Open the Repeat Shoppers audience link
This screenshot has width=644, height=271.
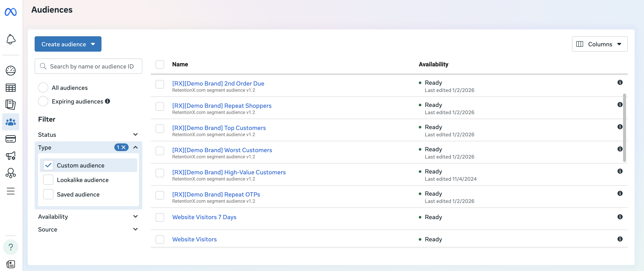pyautogui.click(x=222, y=105)
